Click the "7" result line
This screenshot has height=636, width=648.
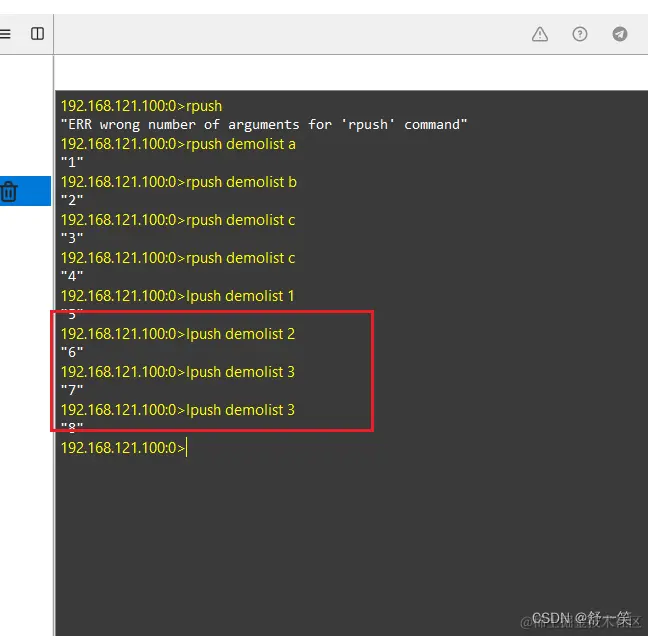(x=72, y=390)
